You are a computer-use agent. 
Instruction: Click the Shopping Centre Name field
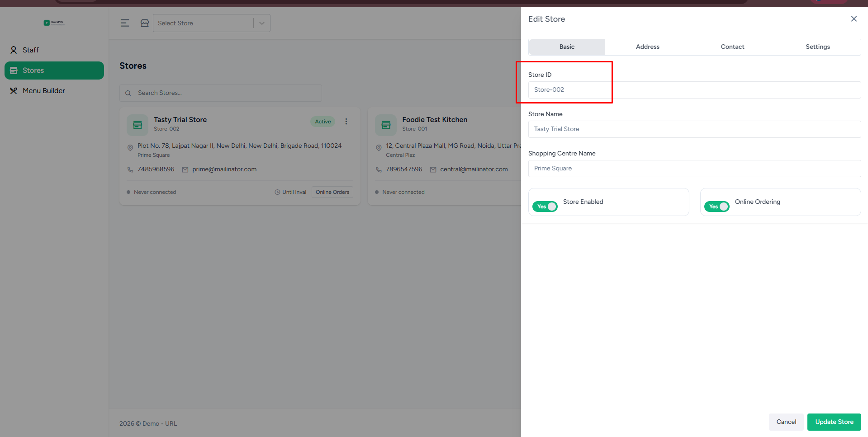[x=694, y=169]
